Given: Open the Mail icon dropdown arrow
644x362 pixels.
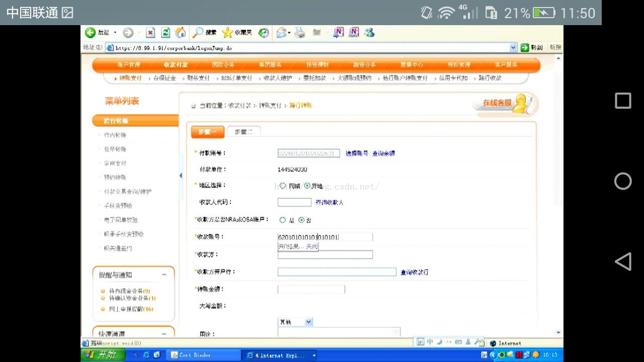Looking at the screenshot, I should (x=289, y=33).
